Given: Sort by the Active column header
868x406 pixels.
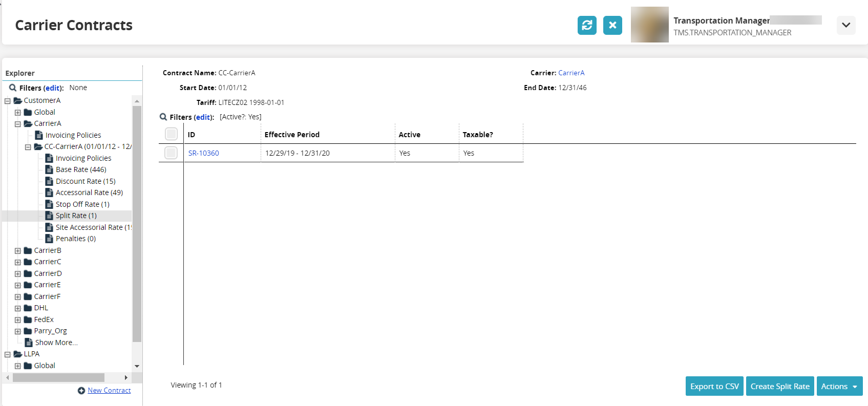Looking at the screenshot, I should click(x=410, y=135).
